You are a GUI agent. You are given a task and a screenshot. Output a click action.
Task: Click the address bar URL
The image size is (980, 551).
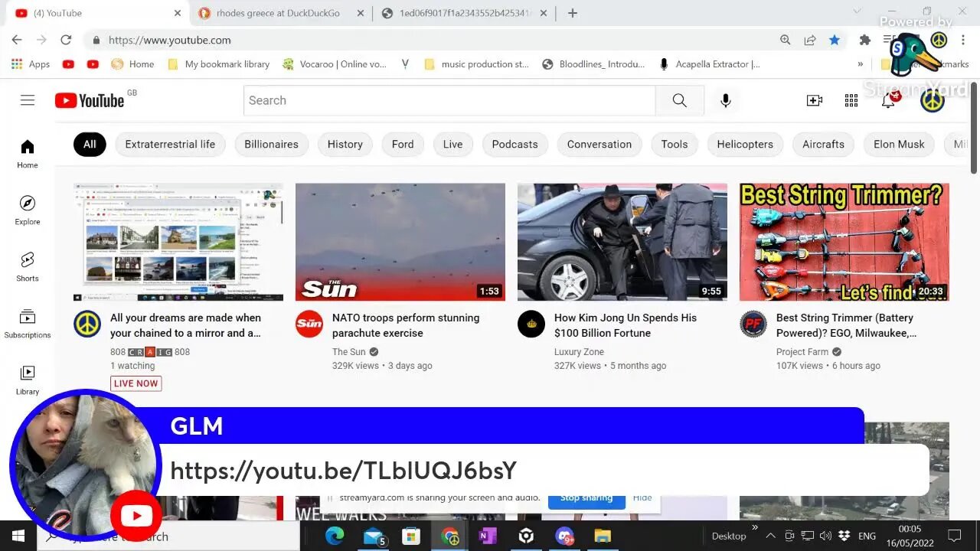(169, 40)
